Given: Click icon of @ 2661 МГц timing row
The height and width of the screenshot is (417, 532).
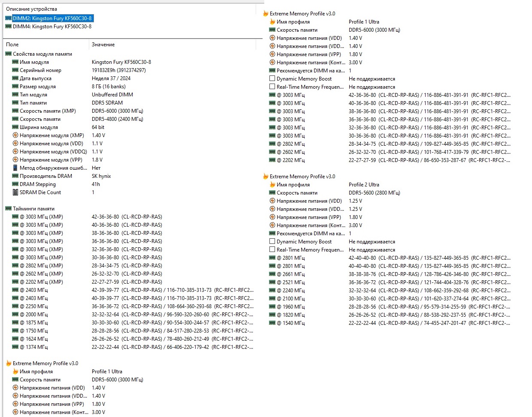Looking at the screenshot, I should (272, 274).
